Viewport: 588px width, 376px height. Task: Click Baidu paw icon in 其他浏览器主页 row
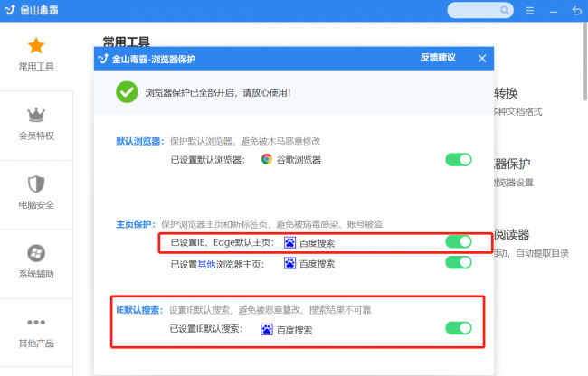pyautogui.click(x=289, y=263)
